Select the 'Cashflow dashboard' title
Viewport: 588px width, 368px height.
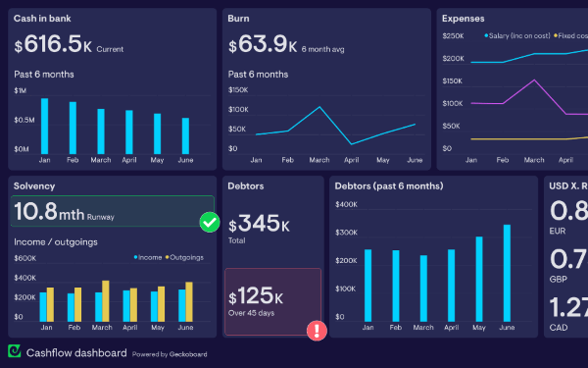coord(76,353)
